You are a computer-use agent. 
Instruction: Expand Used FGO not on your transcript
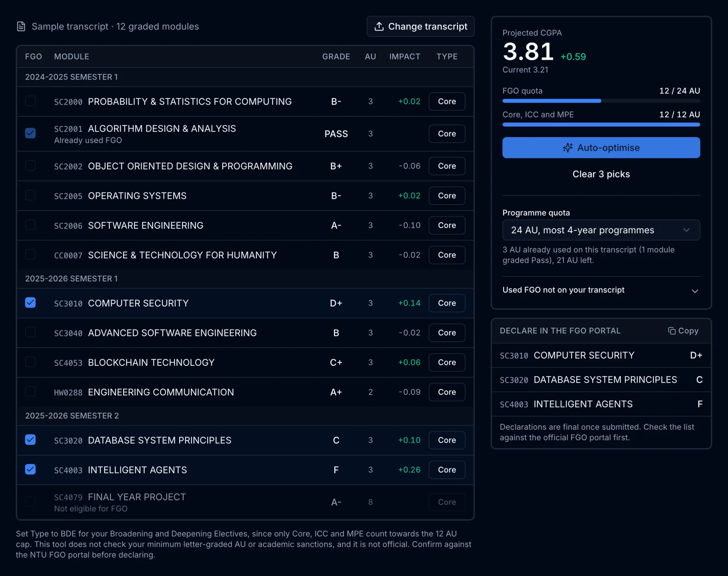(x=601, y=290)
